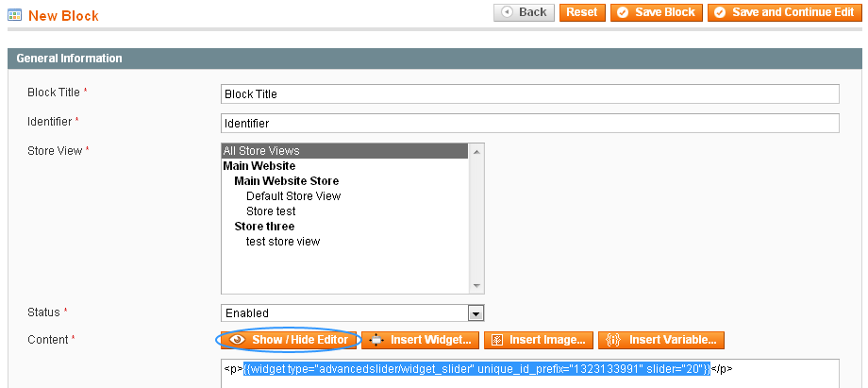This screenshot has width=868, height=388.
Task: Toggle Show / Hide Editor
Action: (x=289, y=340)
